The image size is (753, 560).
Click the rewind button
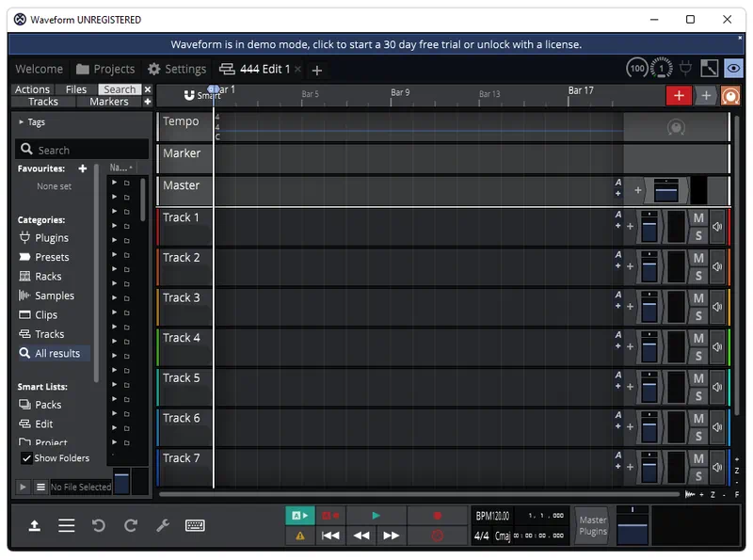(361, 536)
